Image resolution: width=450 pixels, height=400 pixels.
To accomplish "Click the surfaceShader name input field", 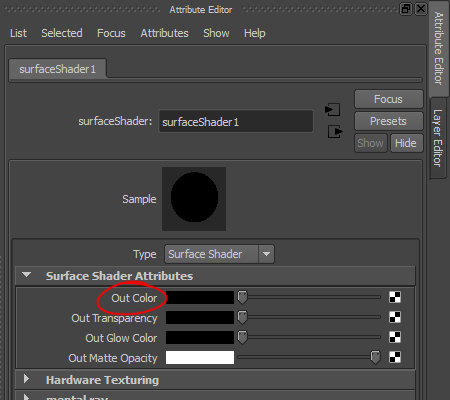I will tap(236, 122).
